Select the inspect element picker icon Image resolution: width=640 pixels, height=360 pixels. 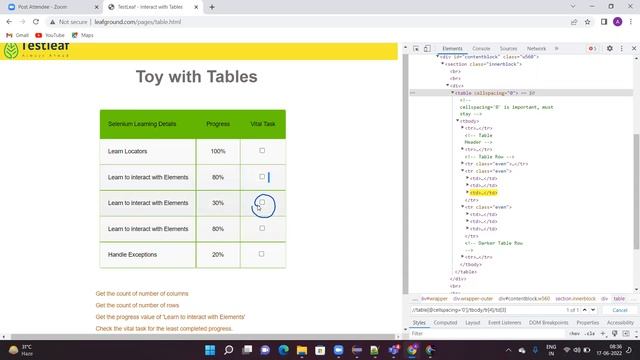pos(416,49)
